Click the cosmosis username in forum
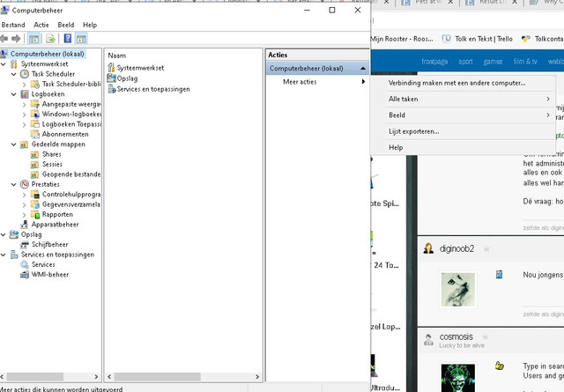This screenshot has height=392, width=564. point(456,337)
